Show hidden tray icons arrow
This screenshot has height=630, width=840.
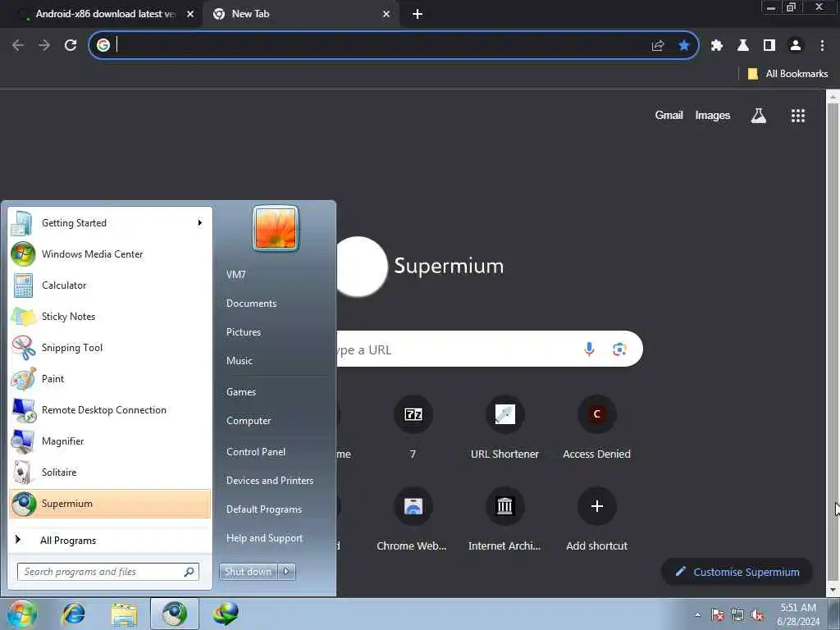pos(697,614)
